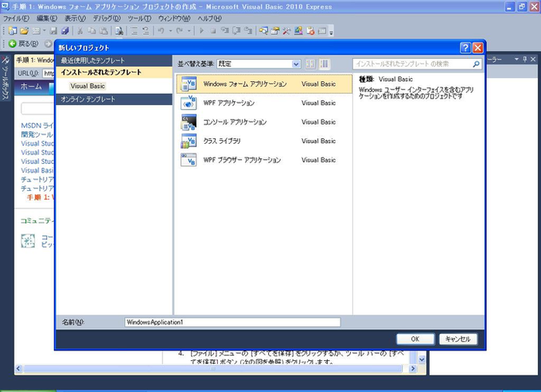
Task: Open the Redo history dropdown arrow
Action: pos(189,31)
